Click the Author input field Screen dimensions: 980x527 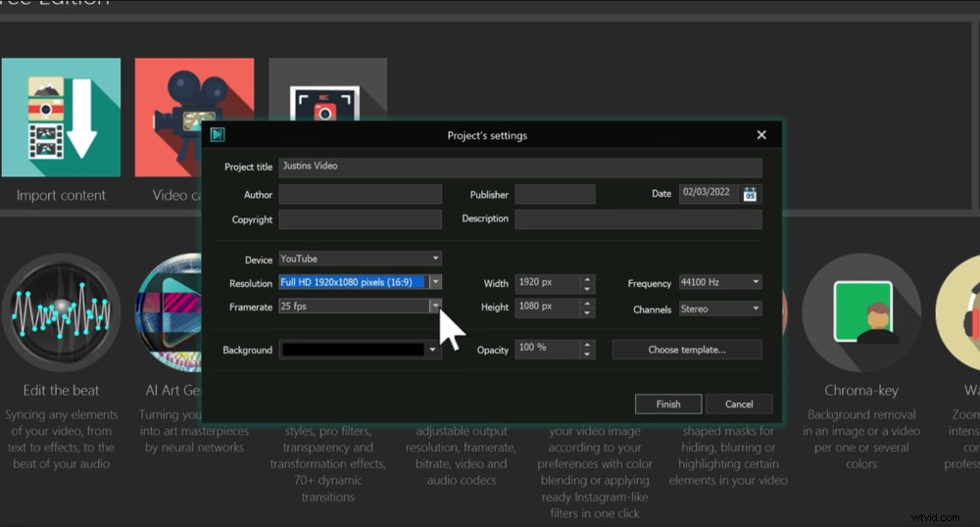tap(360, 194)
